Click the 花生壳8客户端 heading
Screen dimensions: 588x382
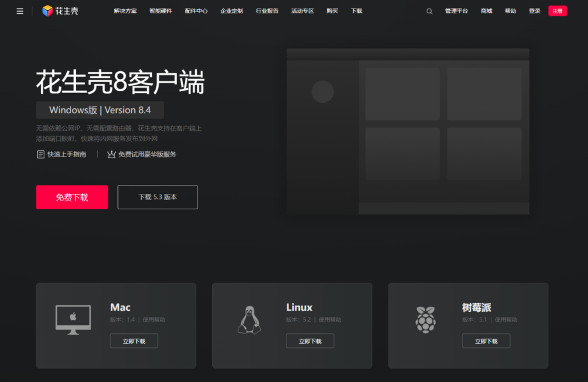click(120, 82)
